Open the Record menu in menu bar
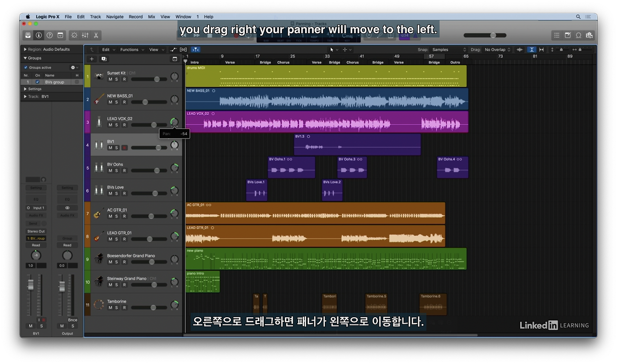617x364 pixels. coord(135,17)
